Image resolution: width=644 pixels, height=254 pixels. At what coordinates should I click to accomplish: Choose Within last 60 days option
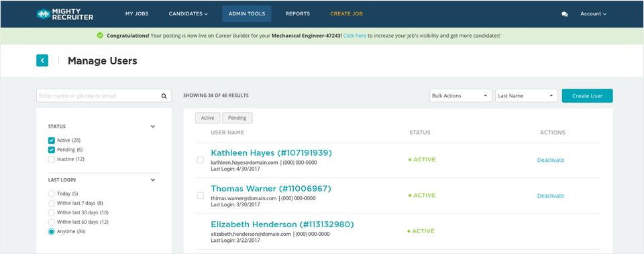[52, 222]
